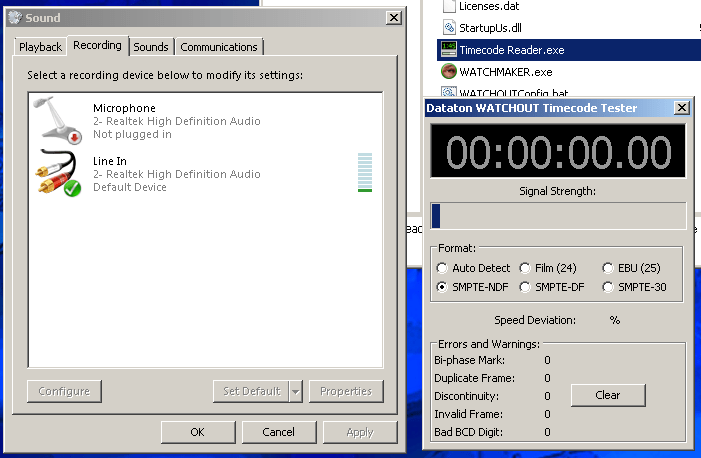This screenshot has width=701, height=458.
Task: Click the 00:00:00.00 timecode display
Action: tap(558, 151)
